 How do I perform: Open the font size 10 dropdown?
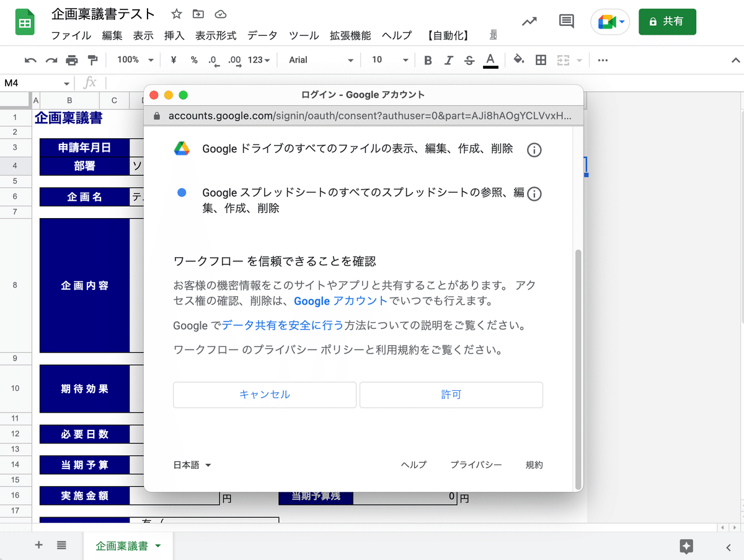click(390, 60)
